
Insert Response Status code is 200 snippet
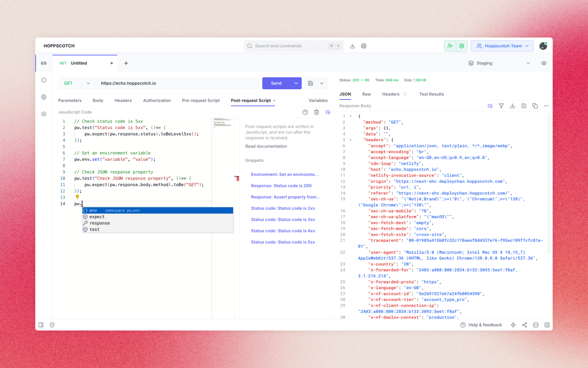(x=281, y=186)
